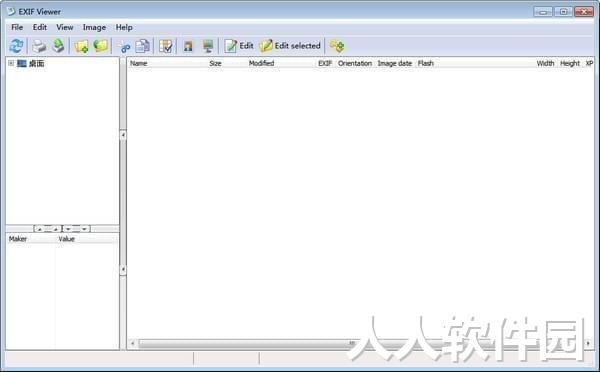This screenshot has width=600, height=372.
Task: Click the blue refresh arrows icon
Action: click(16, 46)
